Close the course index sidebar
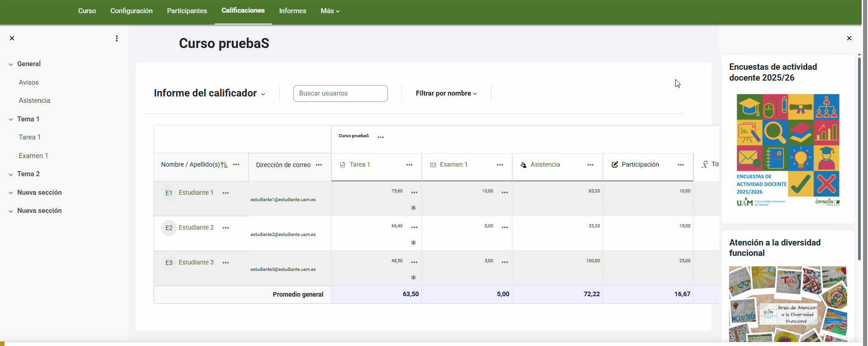868x346 pixels. coord(12,38)
